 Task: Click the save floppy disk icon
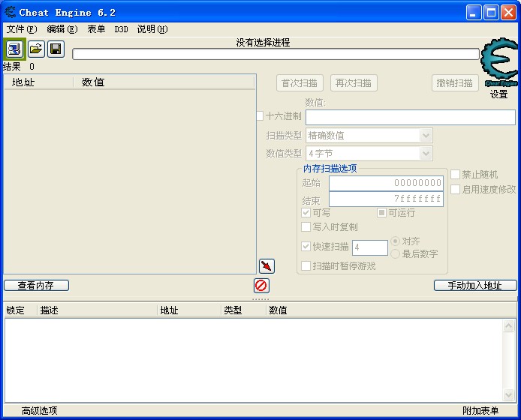(56, 49)
